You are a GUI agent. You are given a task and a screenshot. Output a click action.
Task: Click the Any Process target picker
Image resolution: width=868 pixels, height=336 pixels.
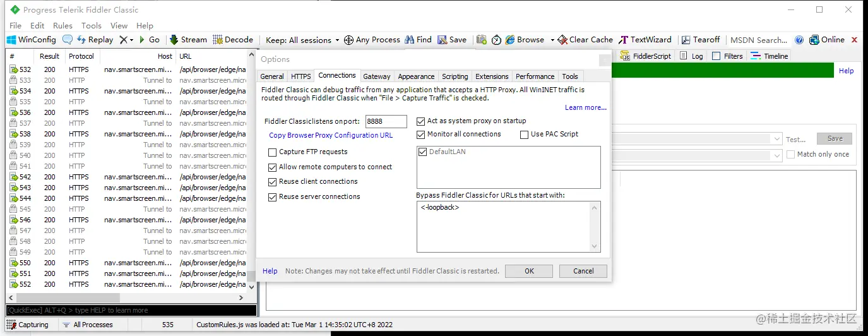point(372,39)
